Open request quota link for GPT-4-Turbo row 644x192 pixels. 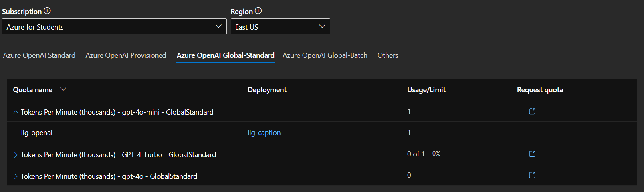[x=532, y=154]
